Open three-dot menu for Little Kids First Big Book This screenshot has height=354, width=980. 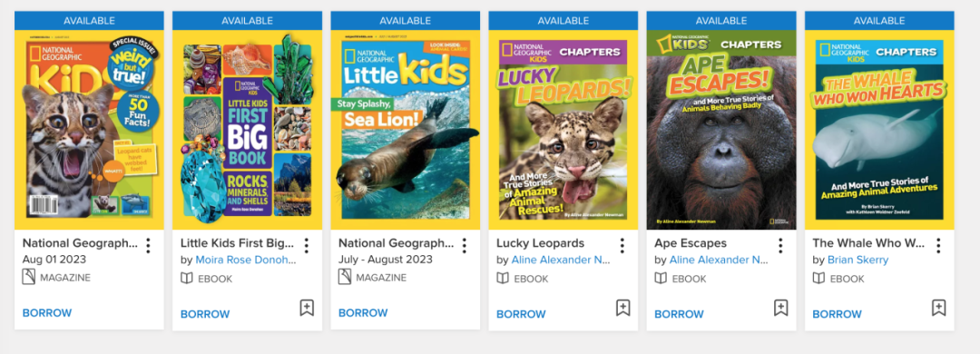tap(306, 245)
